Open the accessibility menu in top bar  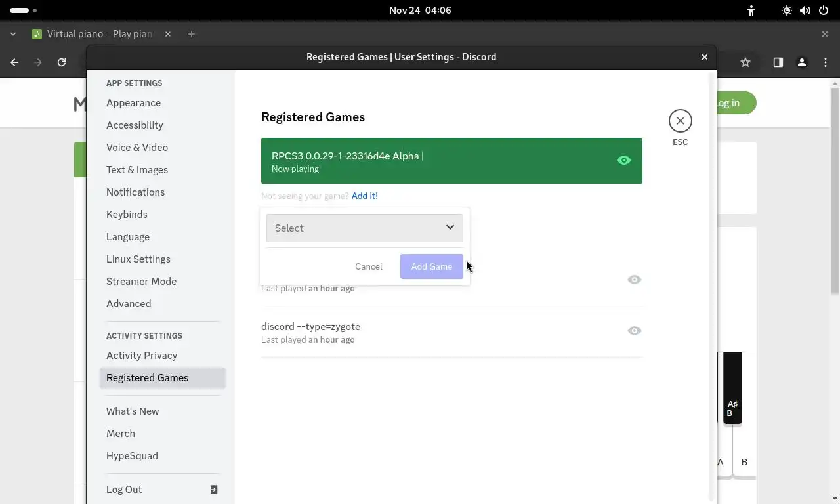(x=751, y=10)
